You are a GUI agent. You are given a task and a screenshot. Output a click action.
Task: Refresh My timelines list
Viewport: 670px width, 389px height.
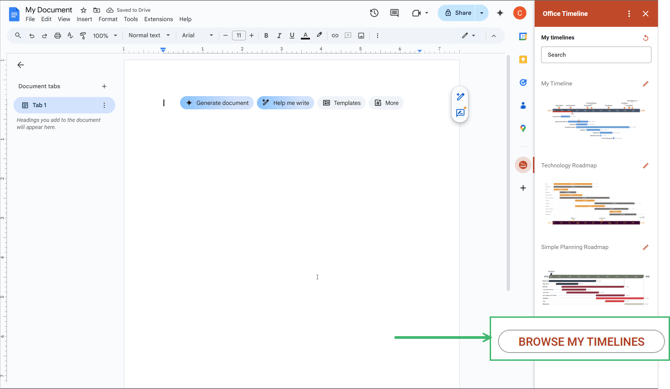[x=646, y=38]
